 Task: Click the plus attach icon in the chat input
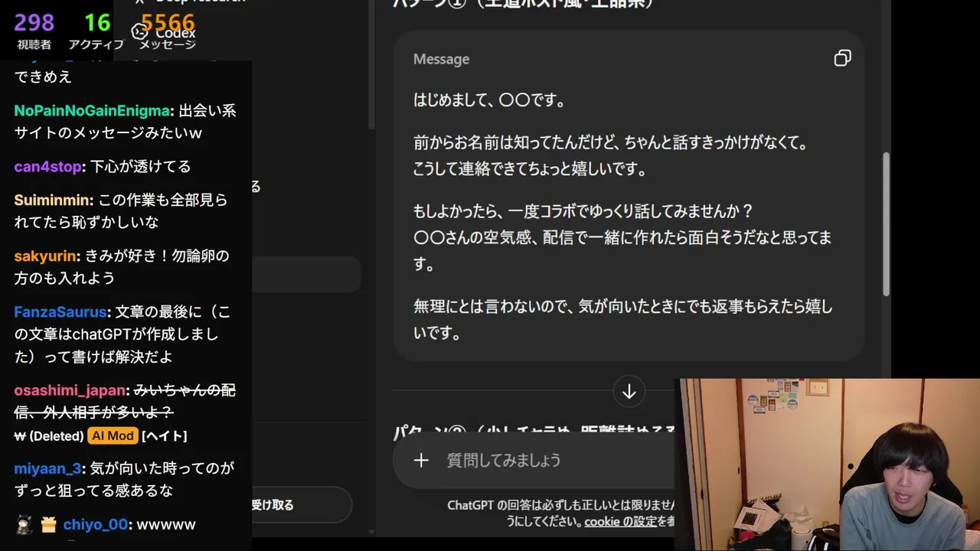(421, 460)
